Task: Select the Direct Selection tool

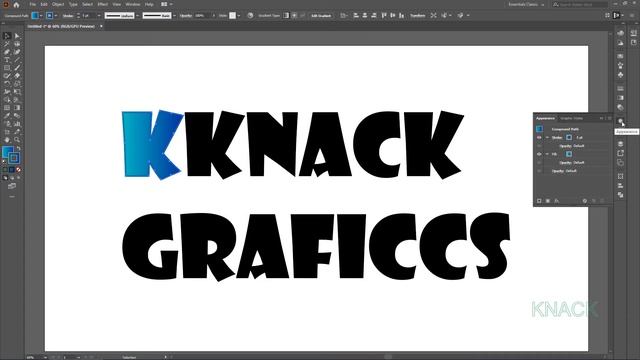Action: 17,36
